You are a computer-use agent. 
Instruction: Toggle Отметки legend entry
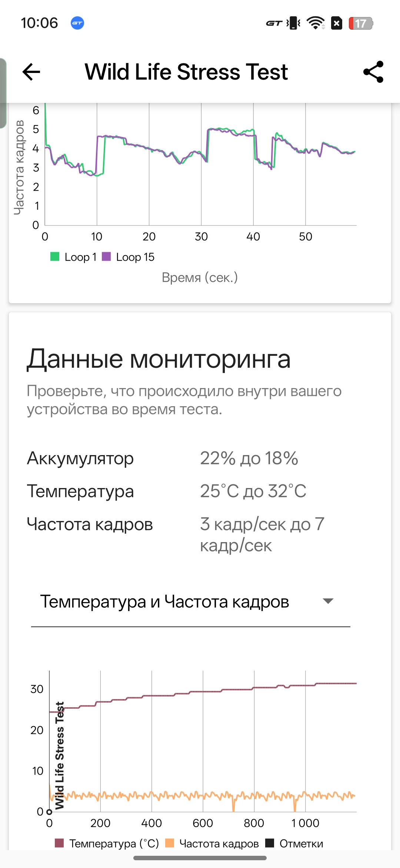[x=294, y=844]
